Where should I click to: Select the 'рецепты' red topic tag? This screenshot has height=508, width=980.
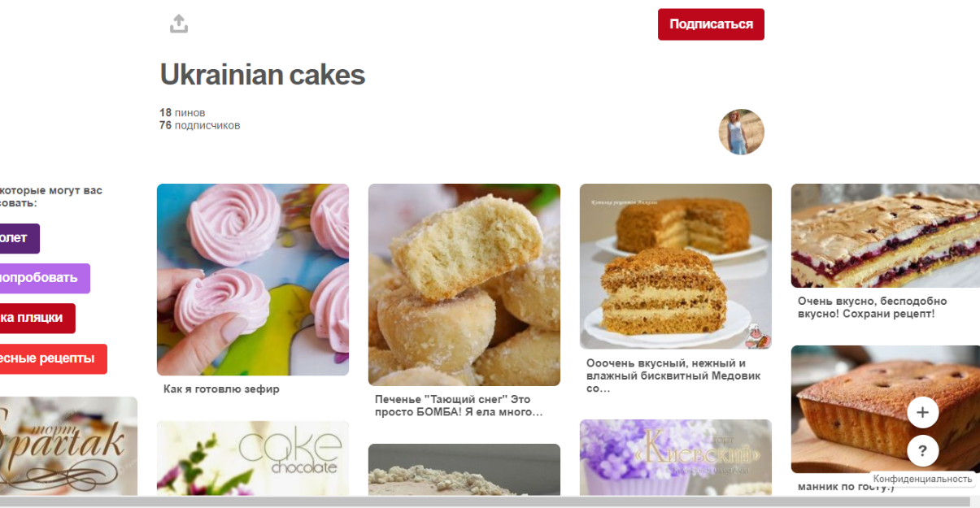(x=52, y=358)
